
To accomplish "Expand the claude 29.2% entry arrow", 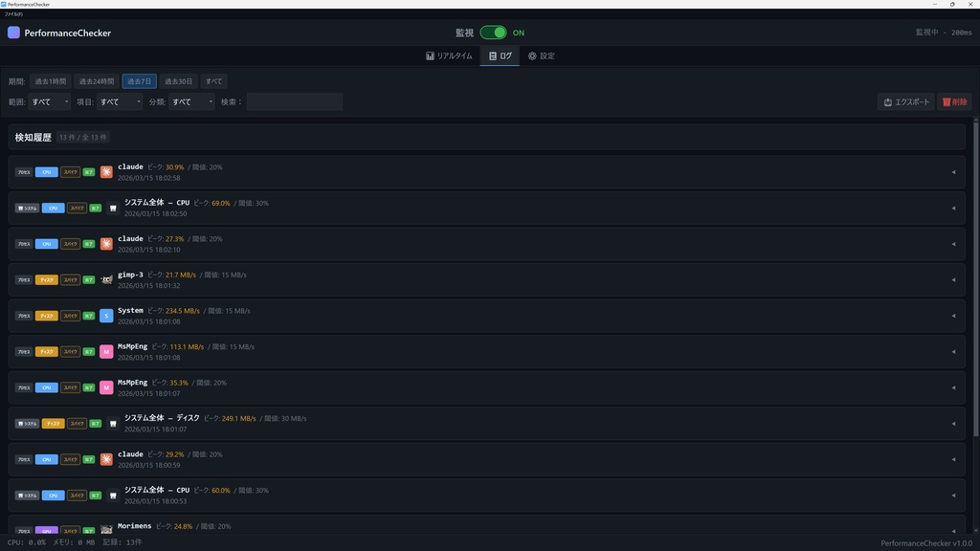I will [953, 460].
